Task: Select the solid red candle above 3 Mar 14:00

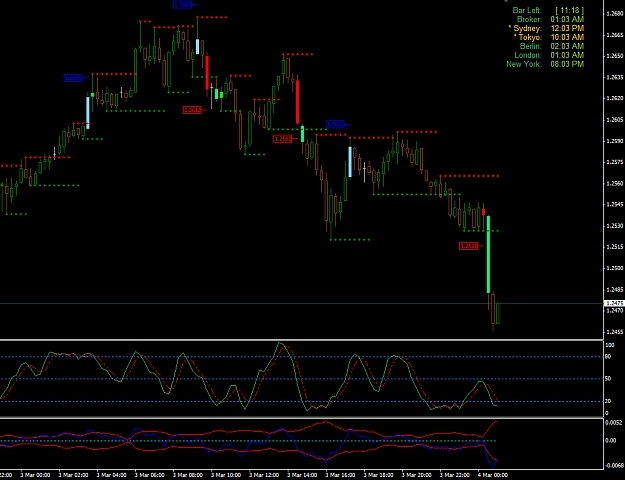Action: [297, 102]
